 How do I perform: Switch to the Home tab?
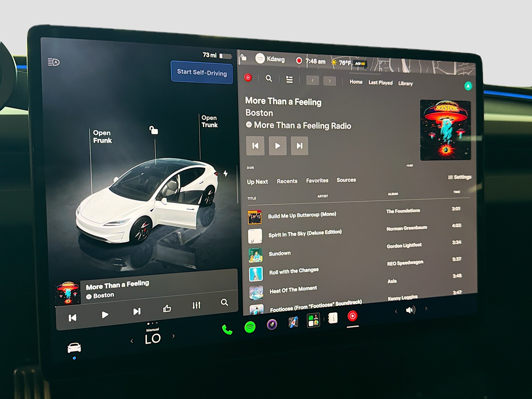pyautogui.click(x=356, y=82)
